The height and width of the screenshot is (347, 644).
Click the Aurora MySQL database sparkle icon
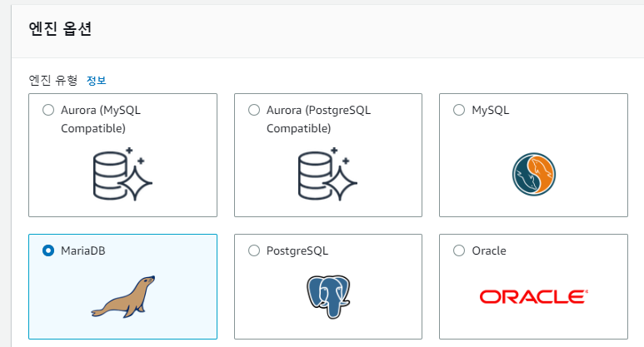(x=122, y=174)
